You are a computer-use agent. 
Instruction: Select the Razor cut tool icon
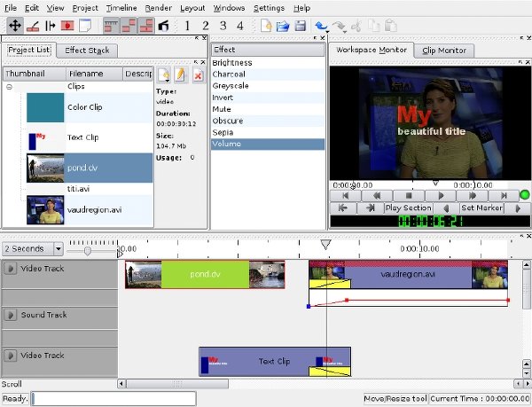33,26
